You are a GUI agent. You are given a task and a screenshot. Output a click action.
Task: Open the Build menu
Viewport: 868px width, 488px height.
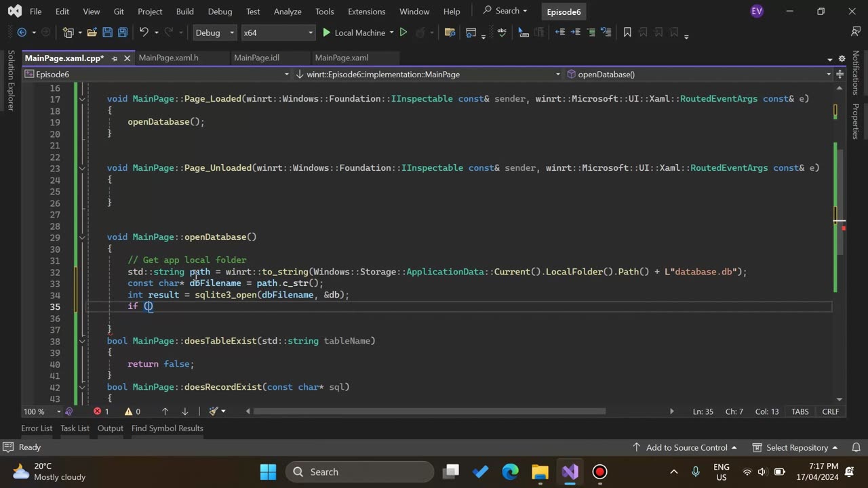coord(184,12)
